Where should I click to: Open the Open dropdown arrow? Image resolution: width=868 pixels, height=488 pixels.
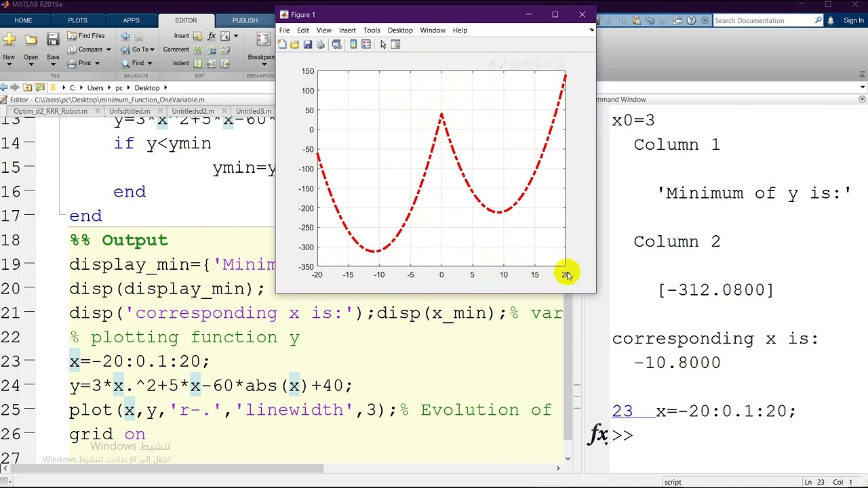[31, 65]
